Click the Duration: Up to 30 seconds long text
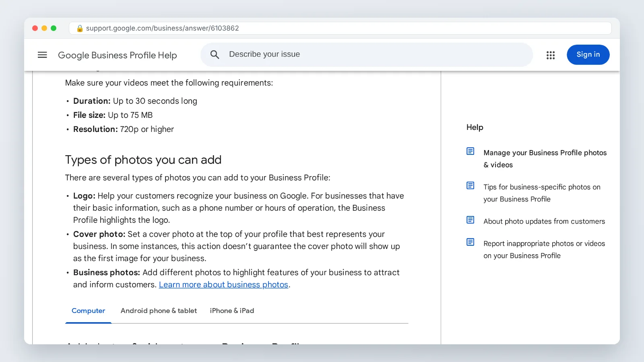 135,101
